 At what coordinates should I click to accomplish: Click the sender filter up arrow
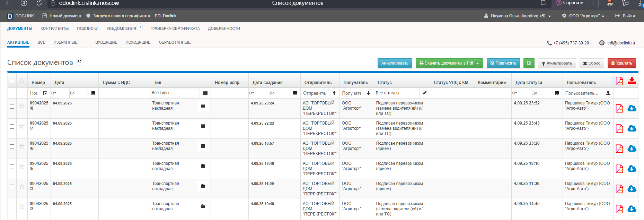(x=334, y=93)
